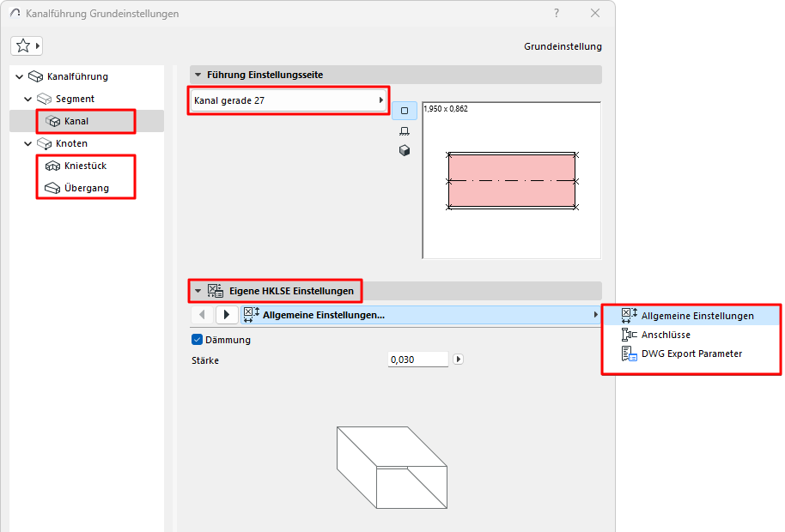The height and width of the screenshot is (532, 785).
Task: Collapse the Kanalführung tree node
Action: click(x=20, y=77)
